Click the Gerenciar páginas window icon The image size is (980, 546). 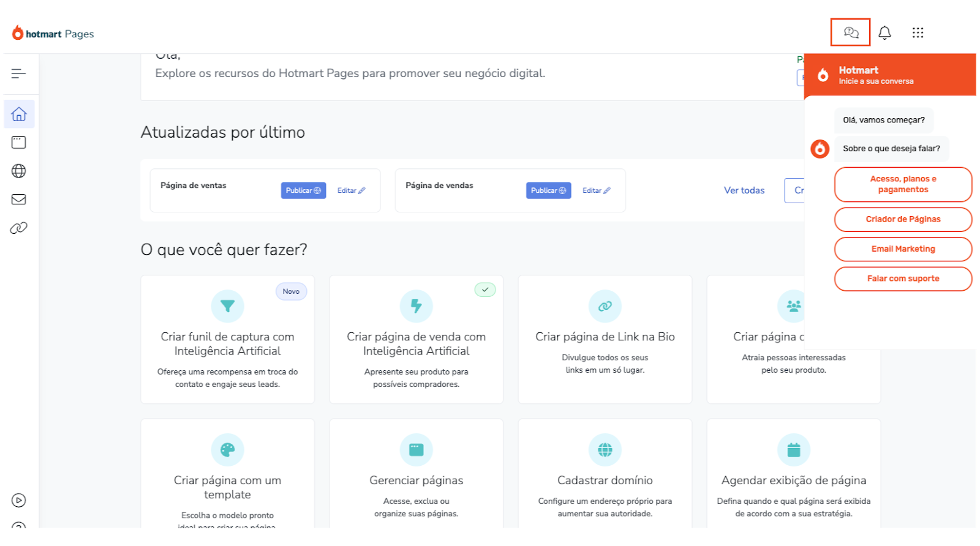tap(416, 450)
